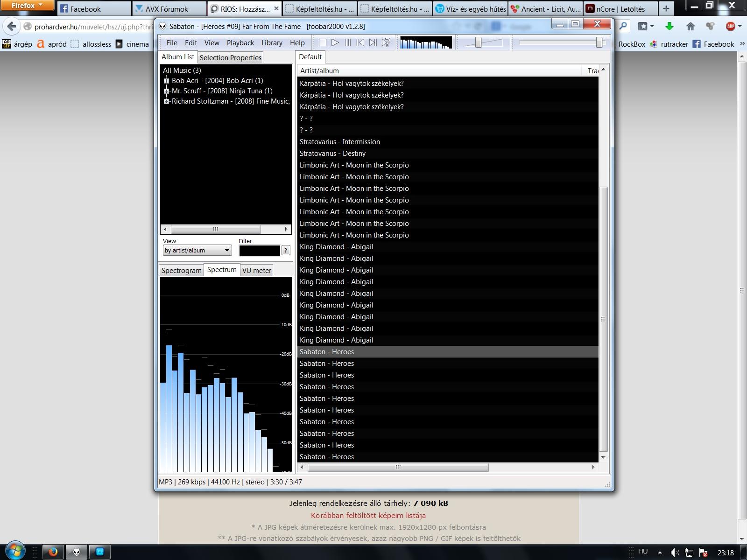Select 'Stratovarius - Intermission' playlist row
The image size is (747, 560).
pyautogui.click(x=448, y=141)
